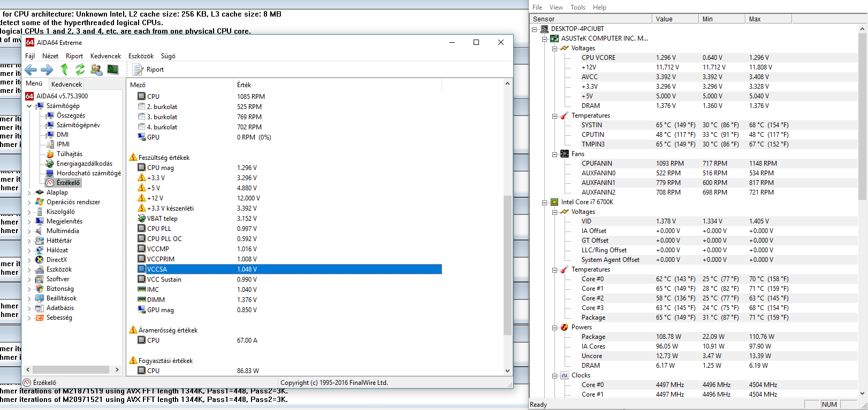Select Beállítások tree item
Screen dimensions: 868x410
pos(62,298)
